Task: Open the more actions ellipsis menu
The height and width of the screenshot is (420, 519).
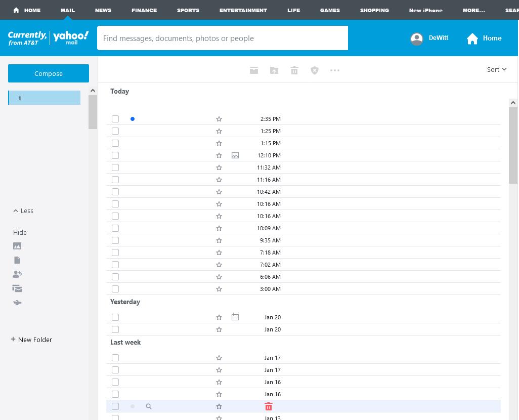Action: (x=335, y=70)
